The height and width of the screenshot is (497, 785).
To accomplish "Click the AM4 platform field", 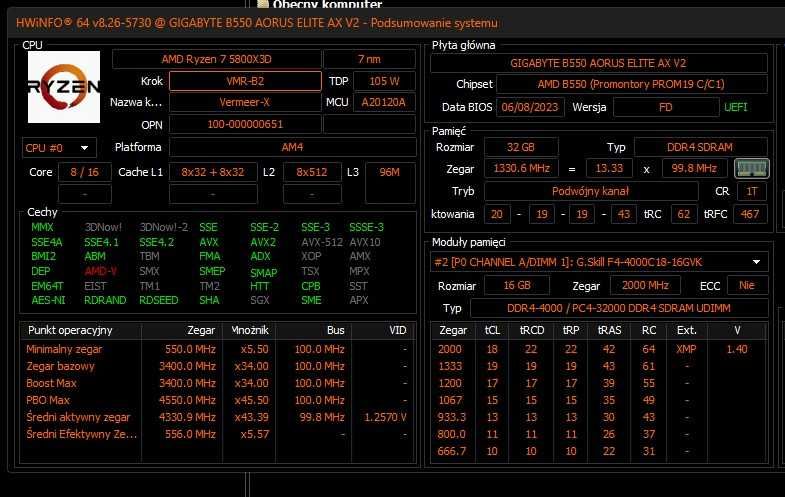I will coord(292,147).
